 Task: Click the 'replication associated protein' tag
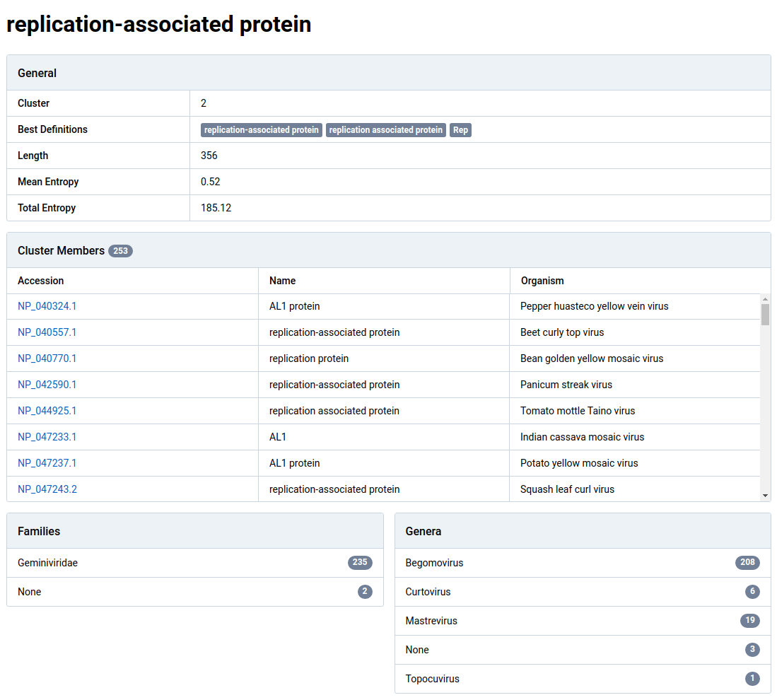[385, 130]
